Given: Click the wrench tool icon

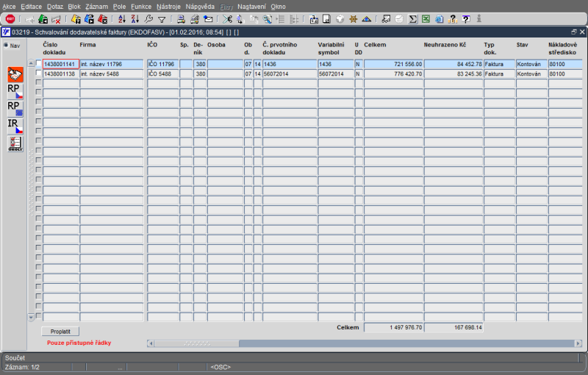Looking at the screenshot, I should pos(148,19).
